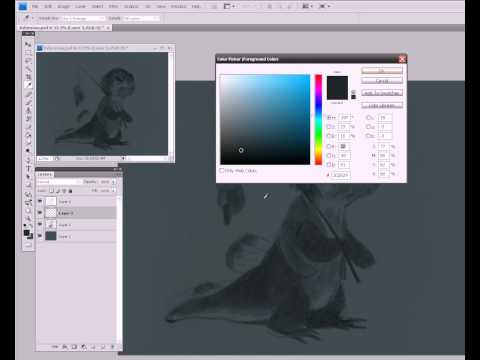Select the Dodge tool
The height and width of the screenshot is (360, 480).
(x=28, y=151)
